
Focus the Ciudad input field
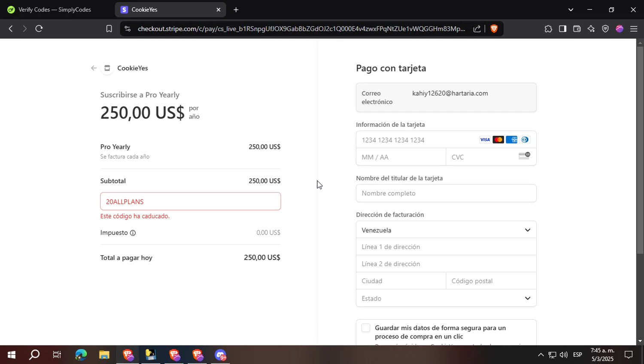click(401, 281)
